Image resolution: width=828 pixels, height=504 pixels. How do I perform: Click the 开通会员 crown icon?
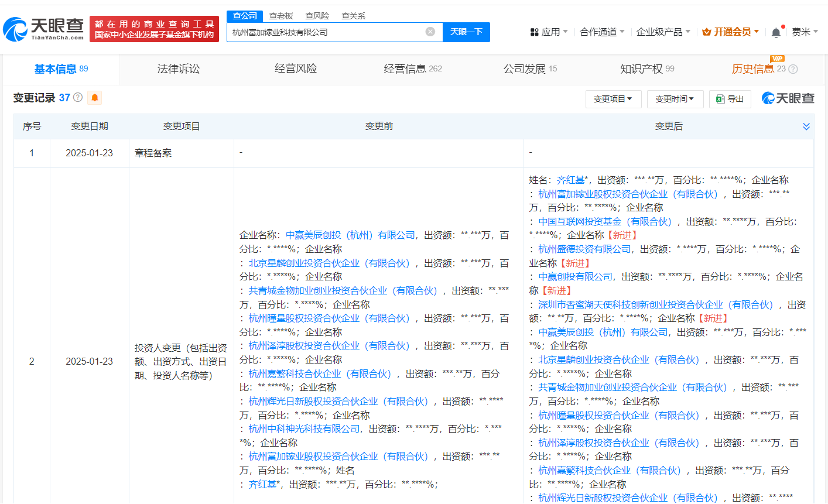pyautogui.click(x=706, y=32)
